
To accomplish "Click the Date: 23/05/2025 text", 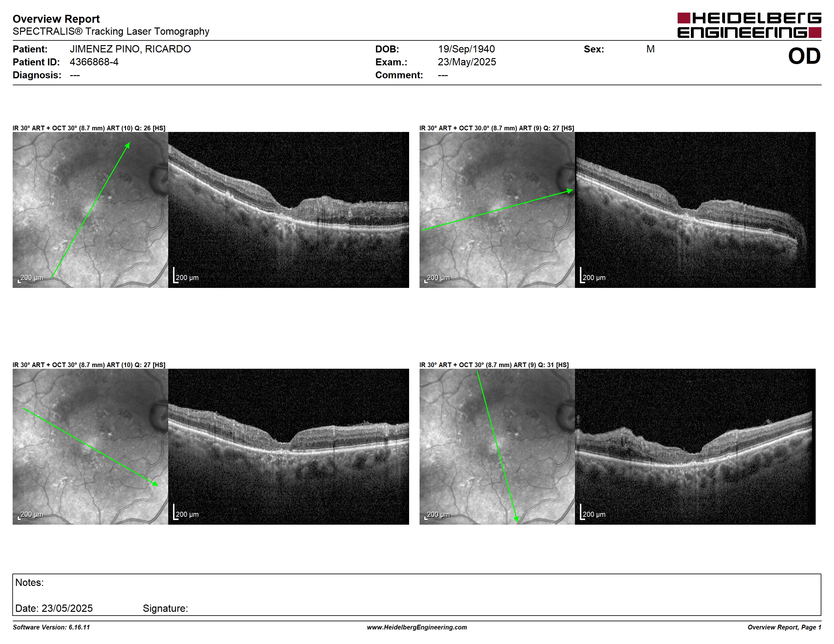I will [54, 608].
